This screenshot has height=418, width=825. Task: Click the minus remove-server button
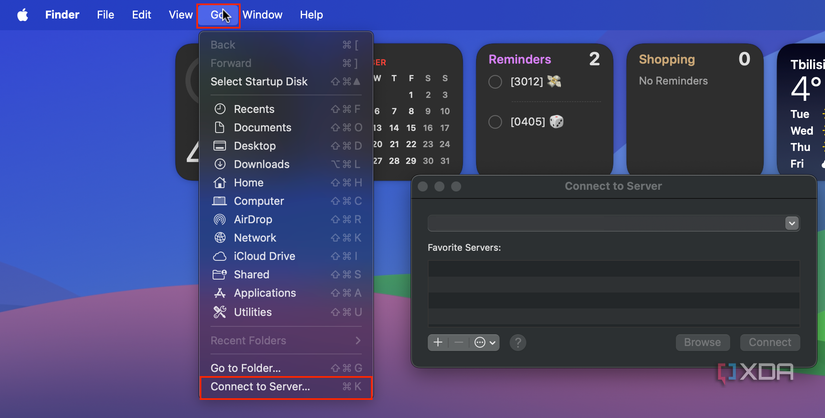[x=459, y=342]
